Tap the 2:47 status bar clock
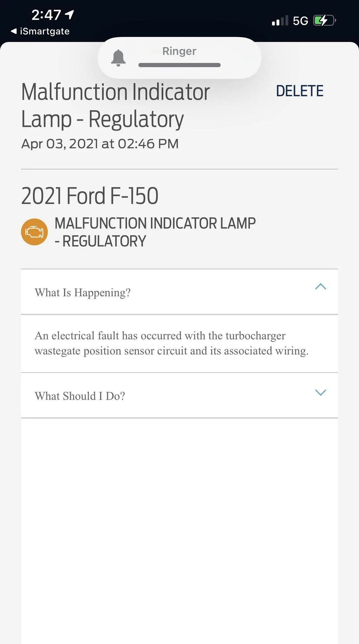The image size is (359, 644). coord(46,15)
